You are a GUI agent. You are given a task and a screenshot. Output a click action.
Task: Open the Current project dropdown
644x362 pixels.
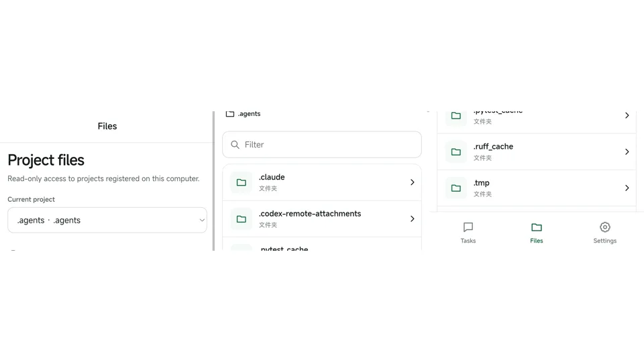point(107,220)
